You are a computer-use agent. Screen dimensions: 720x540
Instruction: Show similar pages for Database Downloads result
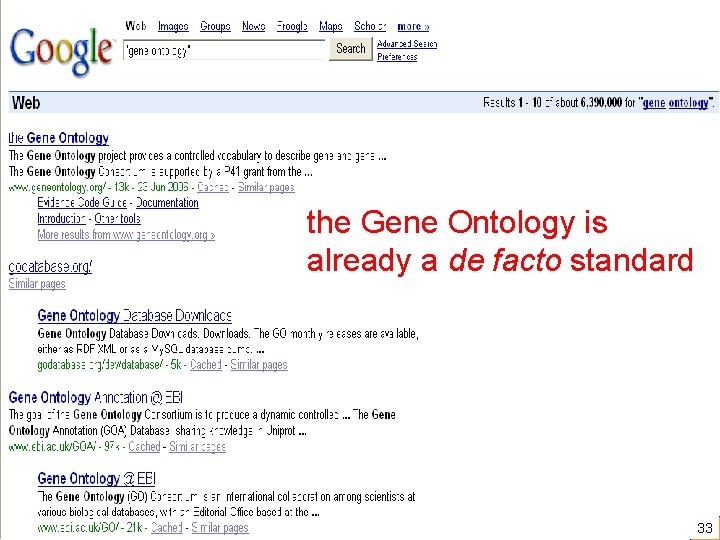(x=259, y=365)
